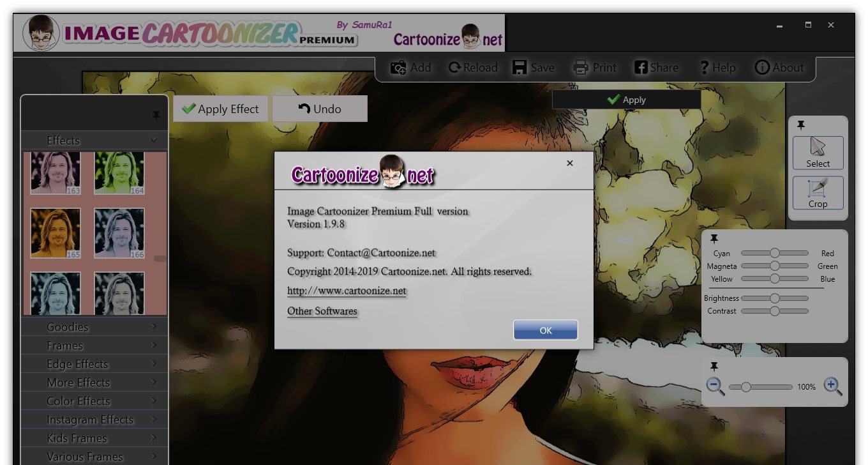Click the Print toolbar label
The width and height of the screenshot is (868, 465).
click(x=604, y=68)
